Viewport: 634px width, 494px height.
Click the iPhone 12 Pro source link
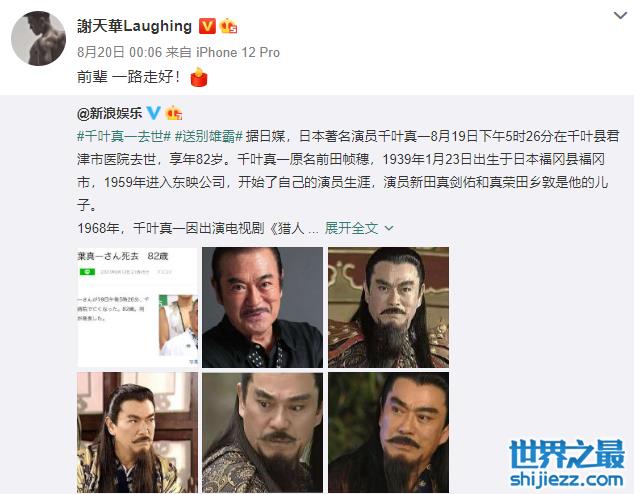point(238,53)
